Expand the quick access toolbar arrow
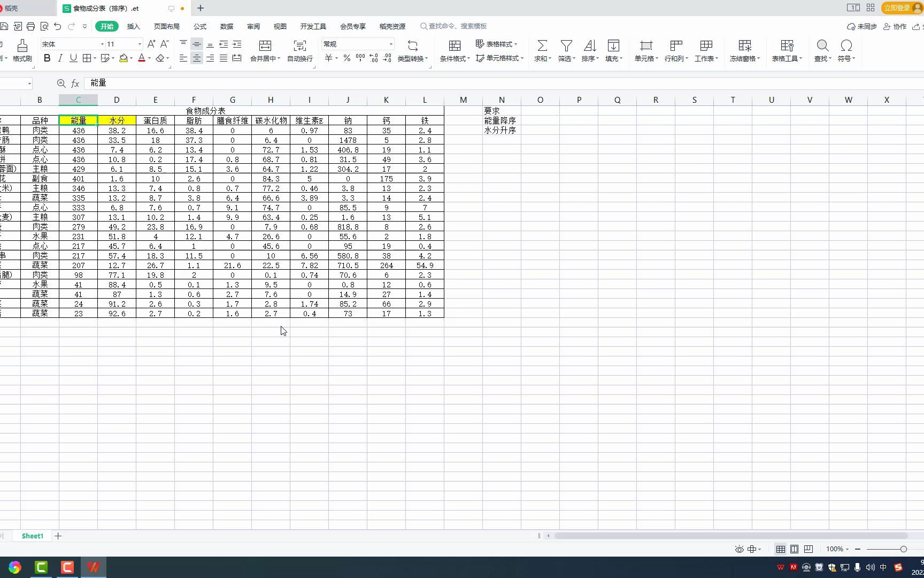The image size is (924, 578). pos(84,26)
